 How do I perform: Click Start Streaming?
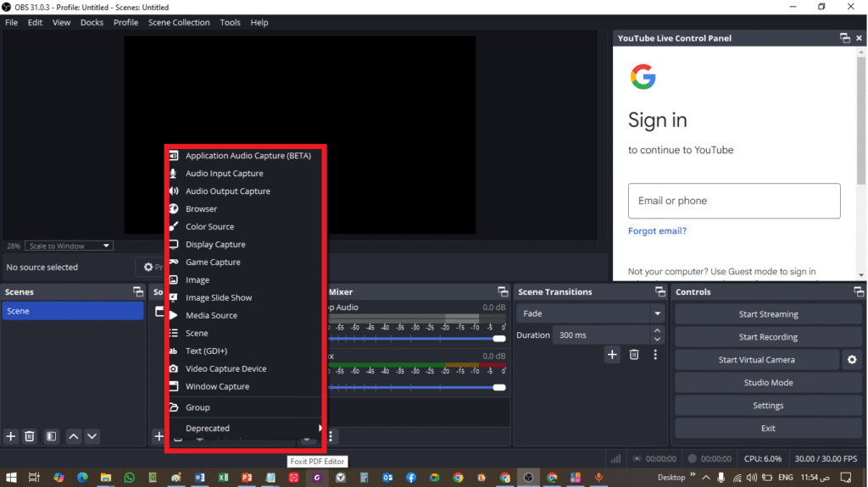coord(768,314)
